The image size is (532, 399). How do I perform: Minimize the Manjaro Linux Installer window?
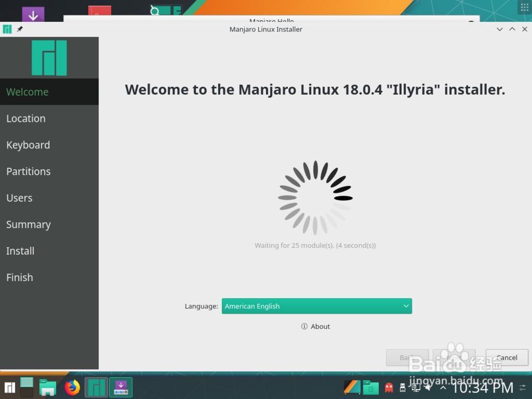(500, 29)
